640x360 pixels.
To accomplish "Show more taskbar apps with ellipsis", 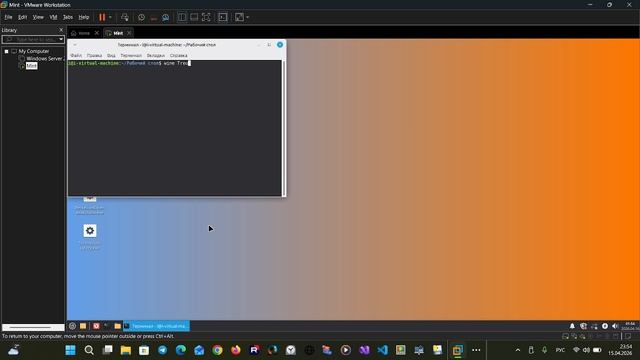I will pos(476,350).
